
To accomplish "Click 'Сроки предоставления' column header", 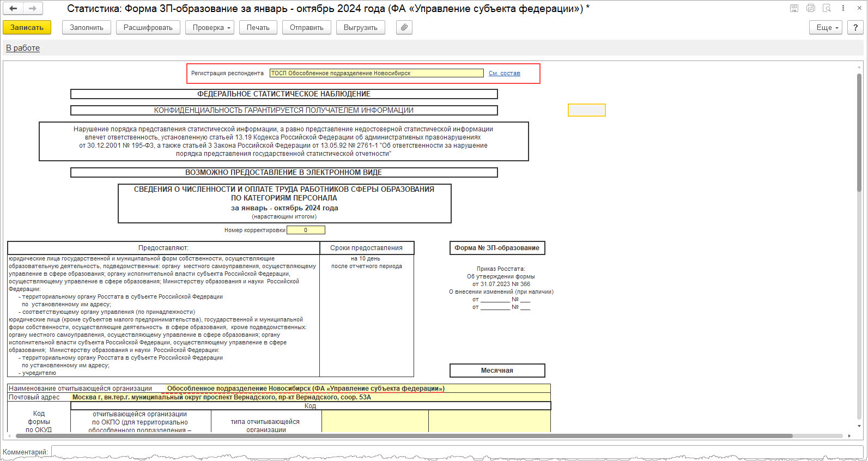I will click(367, 248).
